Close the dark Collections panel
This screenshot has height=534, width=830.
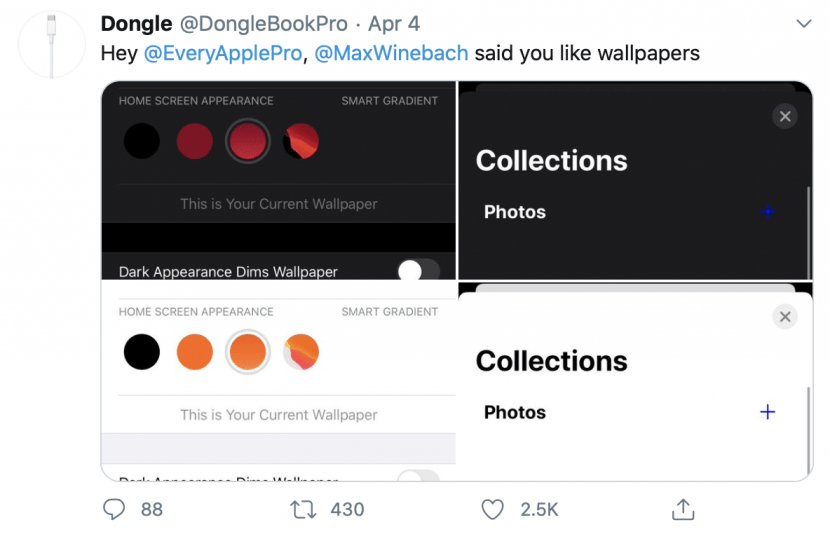[785, 116]
